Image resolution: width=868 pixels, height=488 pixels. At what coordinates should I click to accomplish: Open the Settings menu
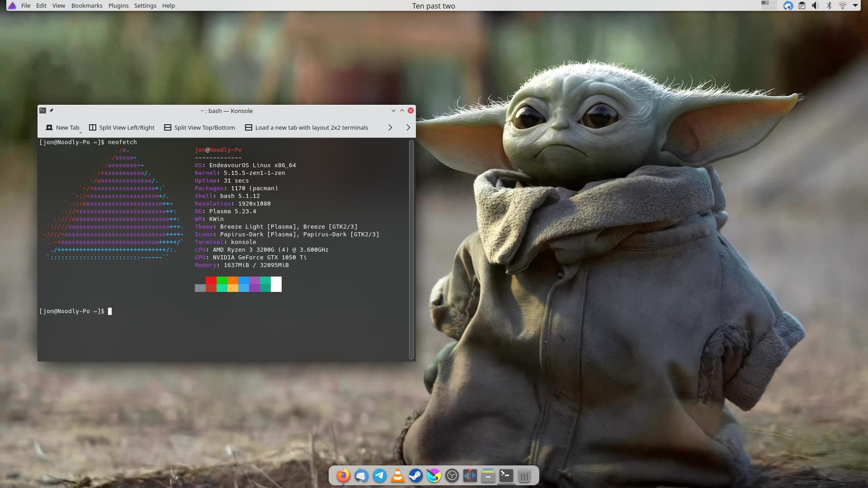pyautogui.click(x=145, y=5)
